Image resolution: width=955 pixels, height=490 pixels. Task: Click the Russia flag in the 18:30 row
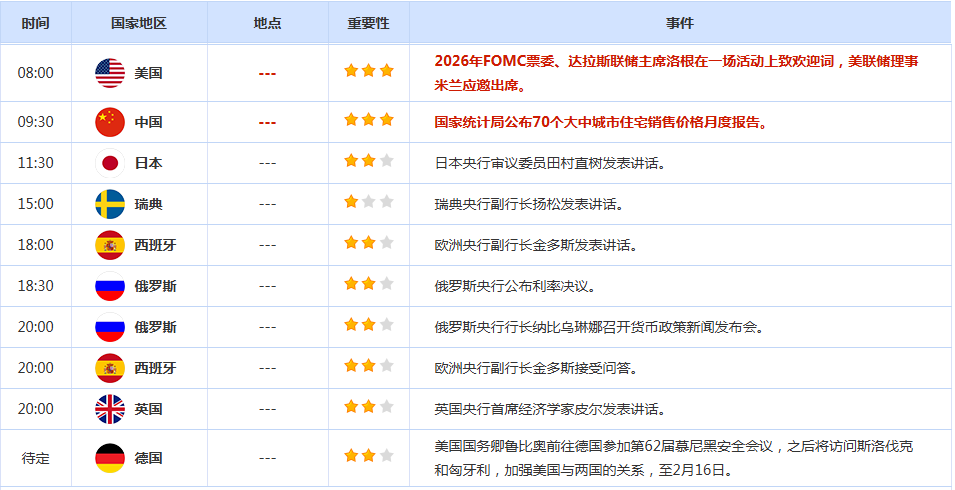pos(109,286)
